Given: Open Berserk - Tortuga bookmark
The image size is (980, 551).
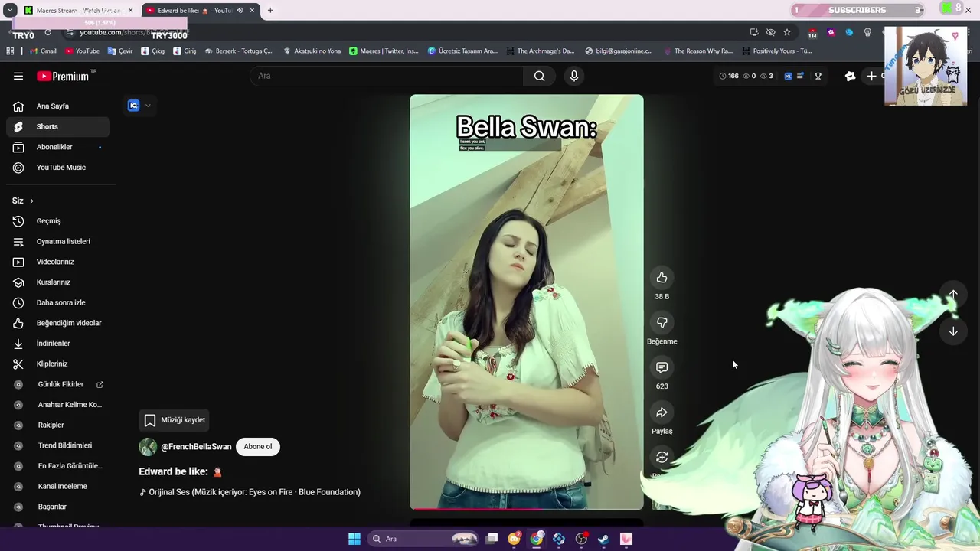Looking at the screenshot, I should (x=238, y=51).
